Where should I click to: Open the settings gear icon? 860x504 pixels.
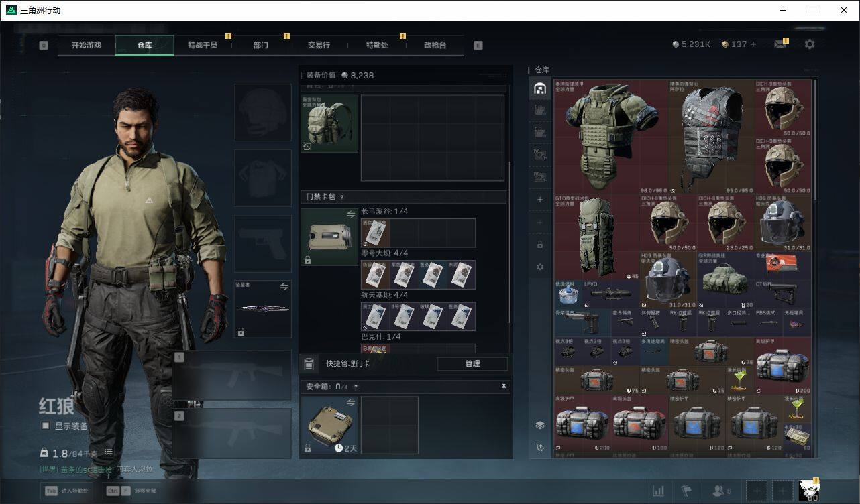[810, 44]
